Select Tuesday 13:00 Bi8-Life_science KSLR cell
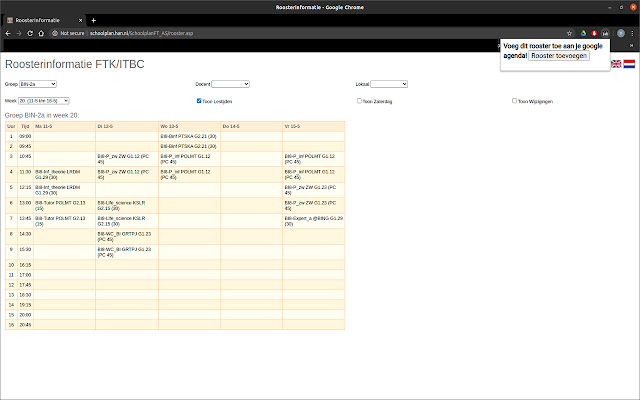The image size is (640, 400). click(127, 206)
